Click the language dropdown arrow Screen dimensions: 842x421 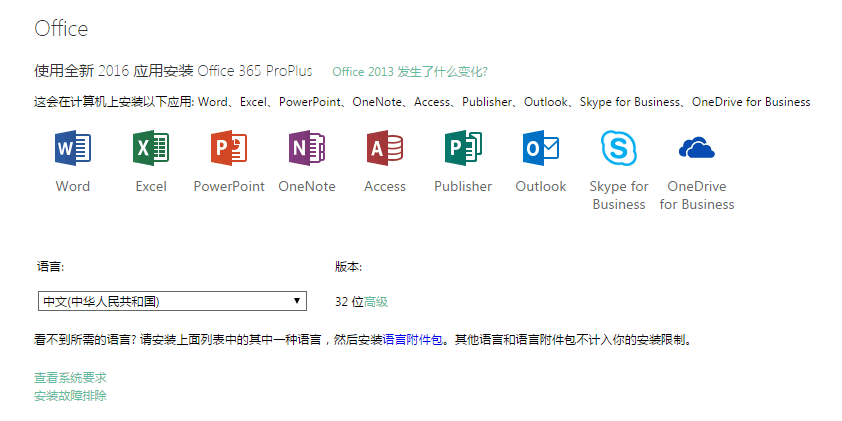(x=297, y=301)
